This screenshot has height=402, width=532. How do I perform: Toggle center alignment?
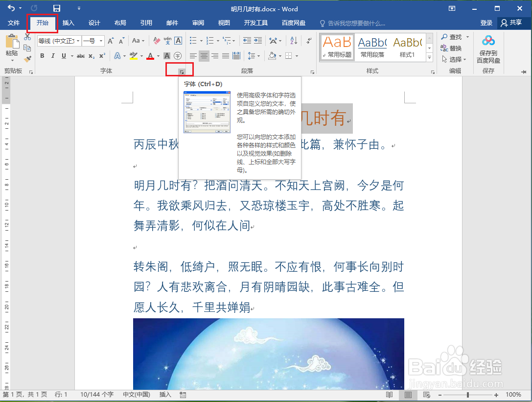tap(204, 56)
